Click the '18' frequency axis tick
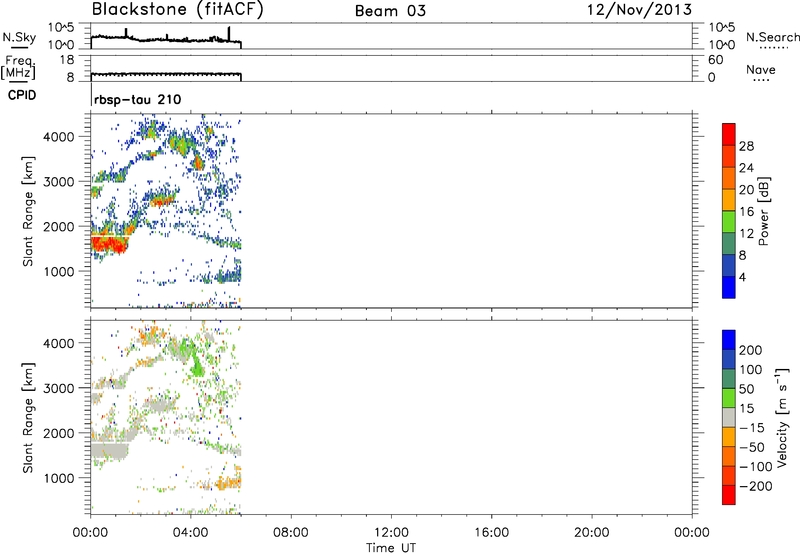The height and width of the screenshot is (554, 800). (67, 60)
